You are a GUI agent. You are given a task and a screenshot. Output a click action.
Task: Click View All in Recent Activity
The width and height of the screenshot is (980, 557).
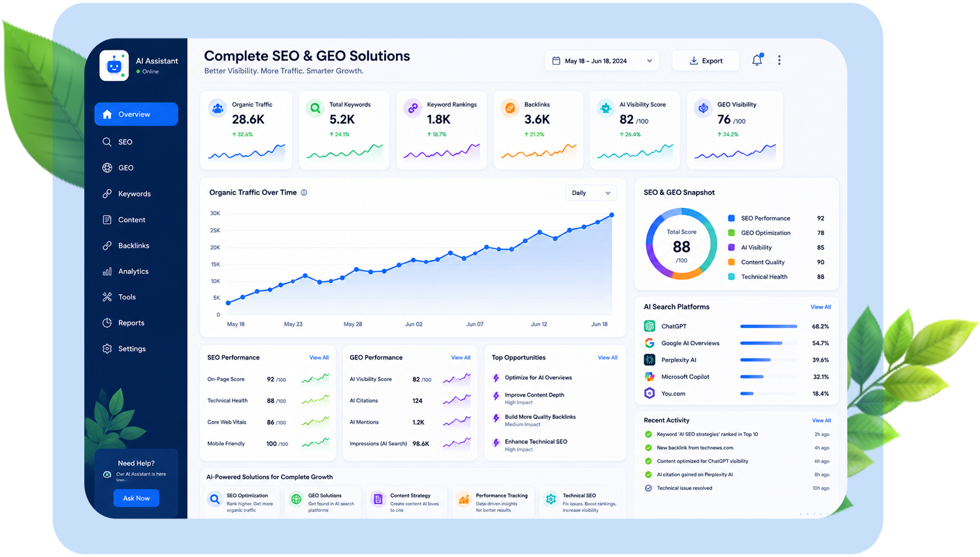(x=821, y=421)
